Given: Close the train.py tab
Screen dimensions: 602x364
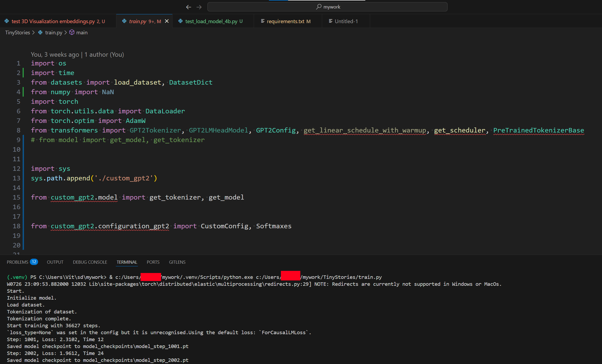Looking at the screenshot, I should pos(167,21).
